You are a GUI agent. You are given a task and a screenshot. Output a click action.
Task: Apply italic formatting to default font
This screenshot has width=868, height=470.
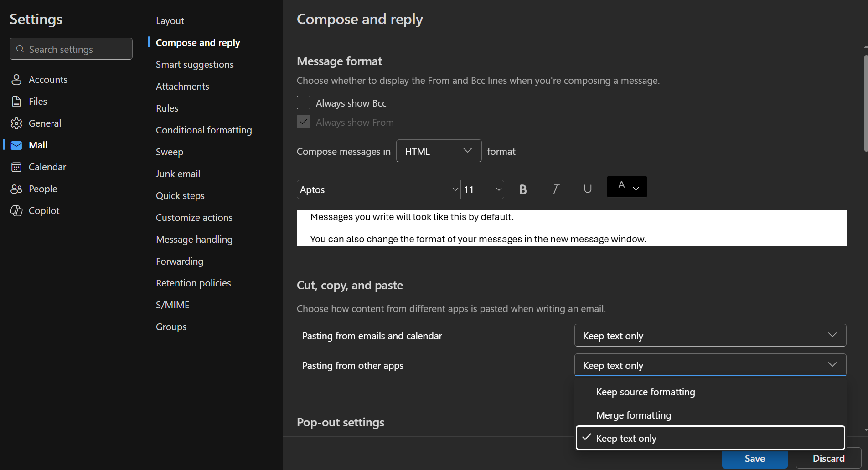555,189
